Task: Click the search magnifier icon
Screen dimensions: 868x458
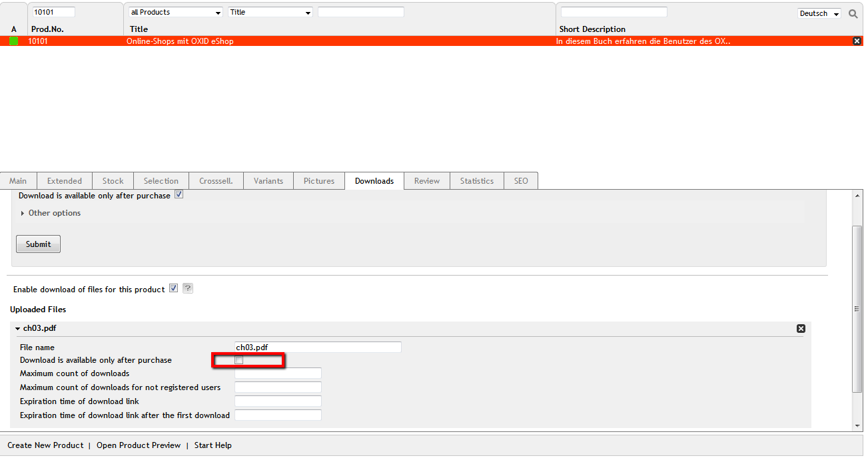Action: (x=853, y=13)
